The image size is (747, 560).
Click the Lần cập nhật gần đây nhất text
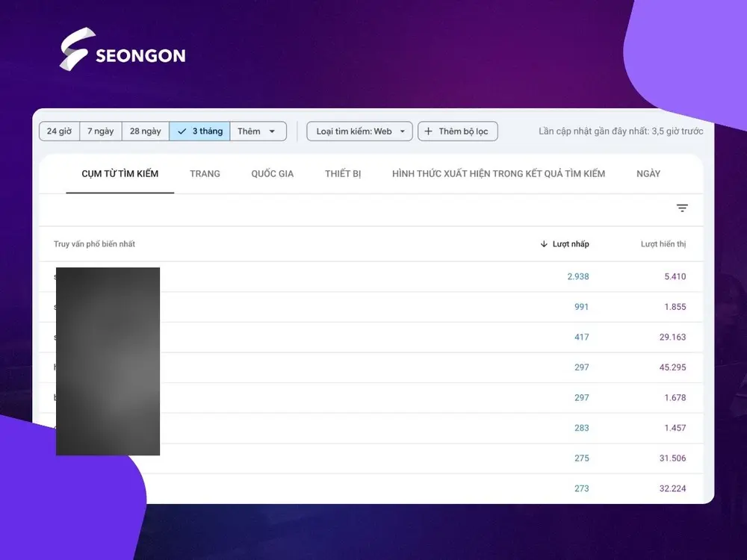point(621,131)
